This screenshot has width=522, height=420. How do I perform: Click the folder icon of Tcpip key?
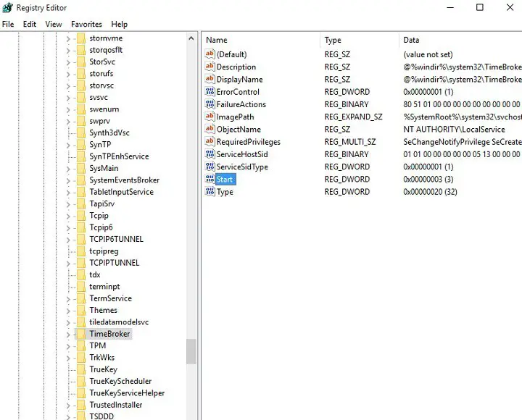pos(81,216)
